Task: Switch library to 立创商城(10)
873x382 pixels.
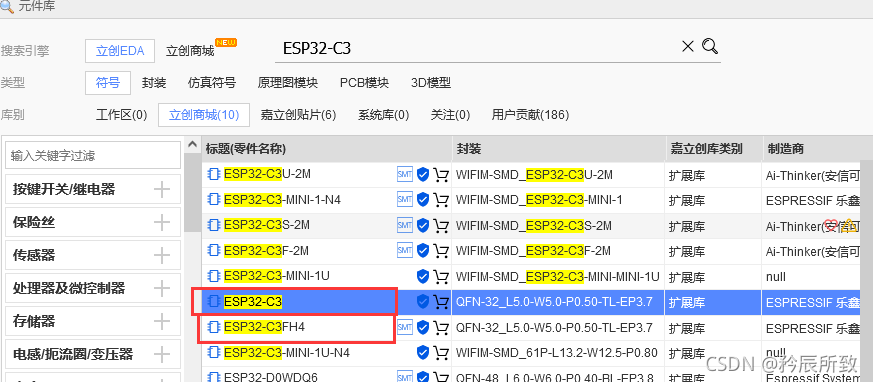Action: 204,115
